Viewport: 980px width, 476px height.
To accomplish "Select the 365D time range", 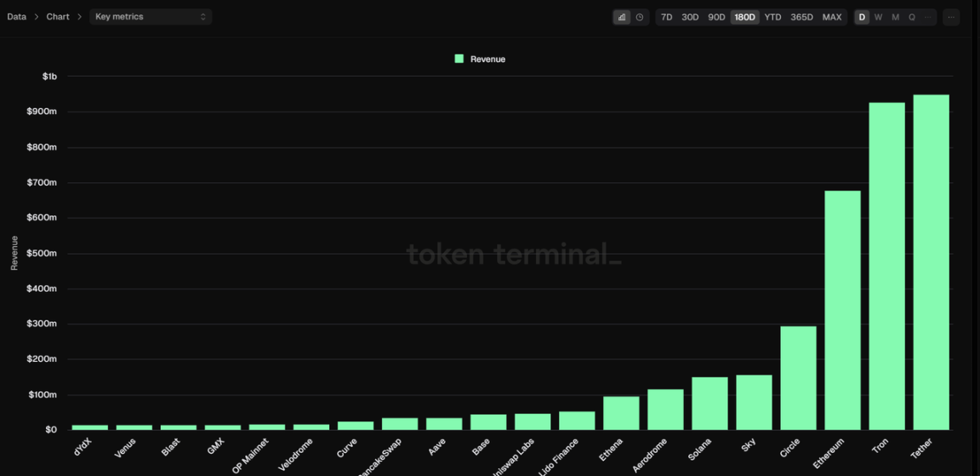I will click(x=801, y=17).
